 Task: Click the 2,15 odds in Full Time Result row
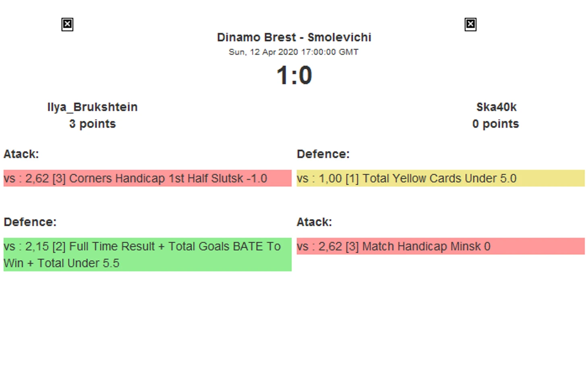point(37,247)
